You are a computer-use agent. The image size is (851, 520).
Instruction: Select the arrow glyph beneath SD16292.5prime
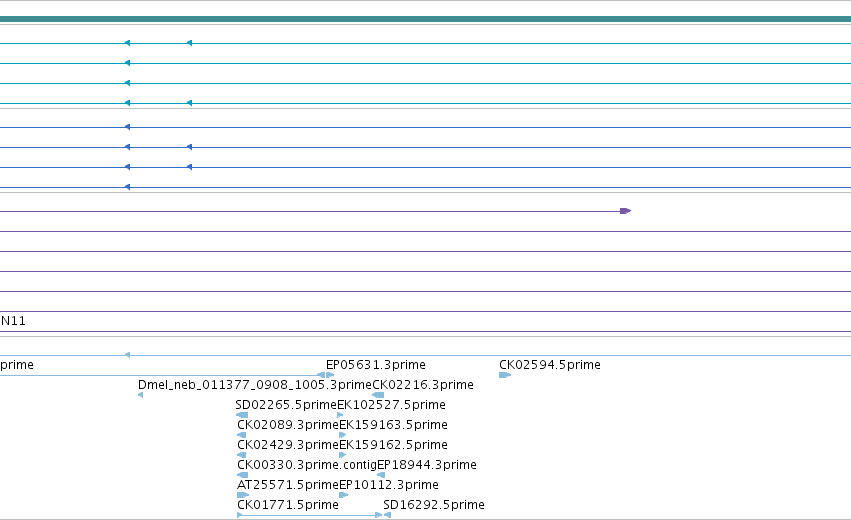(x=388, y=515)
